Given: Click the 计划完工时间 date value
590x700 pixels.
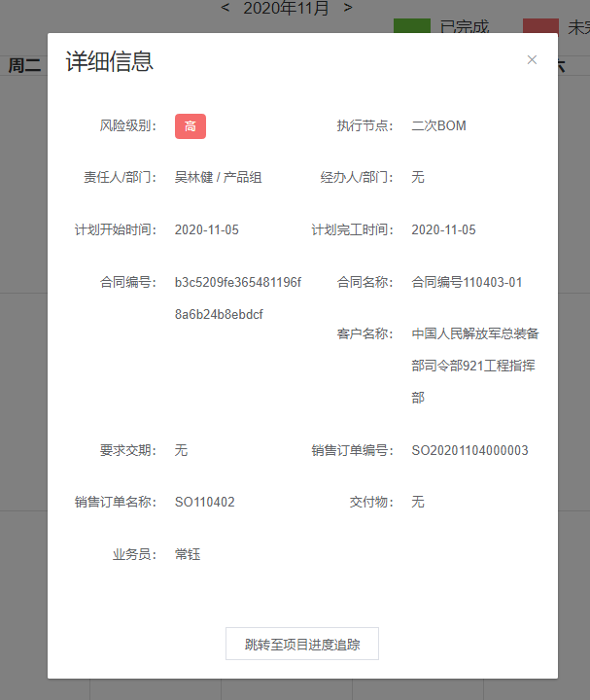Looking at the screenshot, I should [443, 230].
